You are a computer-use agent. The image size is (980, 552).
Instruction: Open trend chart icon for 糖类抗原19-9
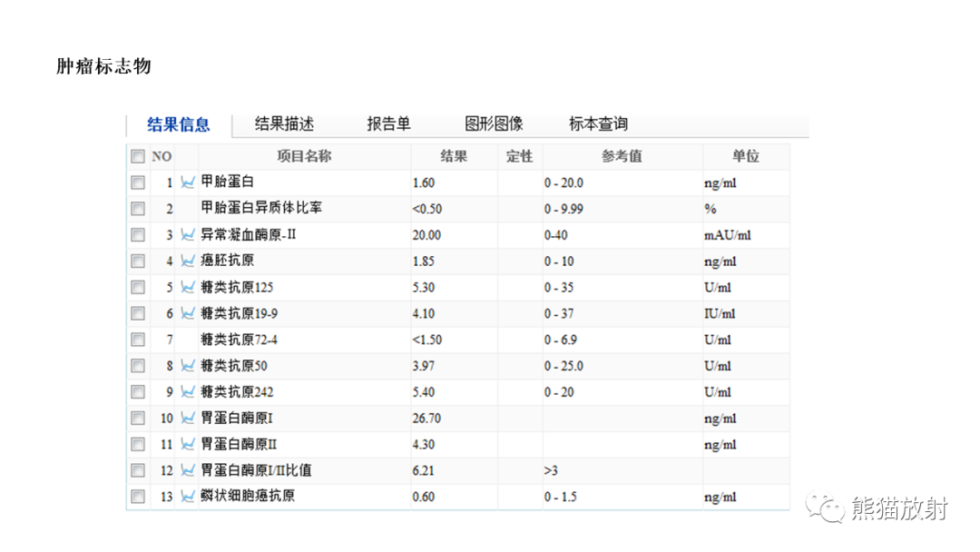pos(188,314)
